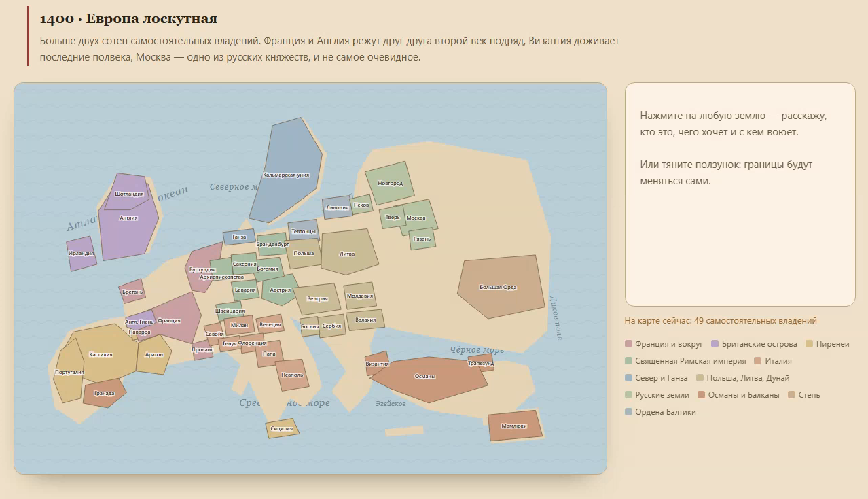Open the Тевтонцы region info
The width and height of the screenshot is (868, 499).
[x=304, y=230]
